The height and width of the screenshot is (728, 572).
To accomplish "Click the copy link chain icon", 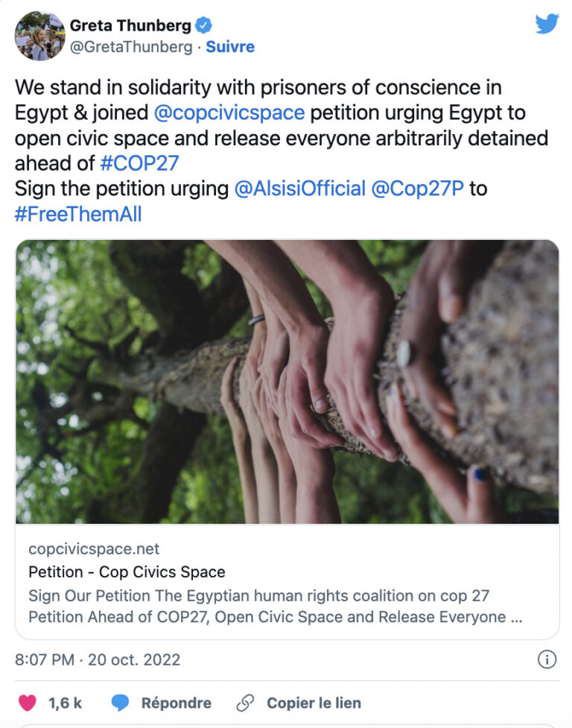I will tap(245, 703).
